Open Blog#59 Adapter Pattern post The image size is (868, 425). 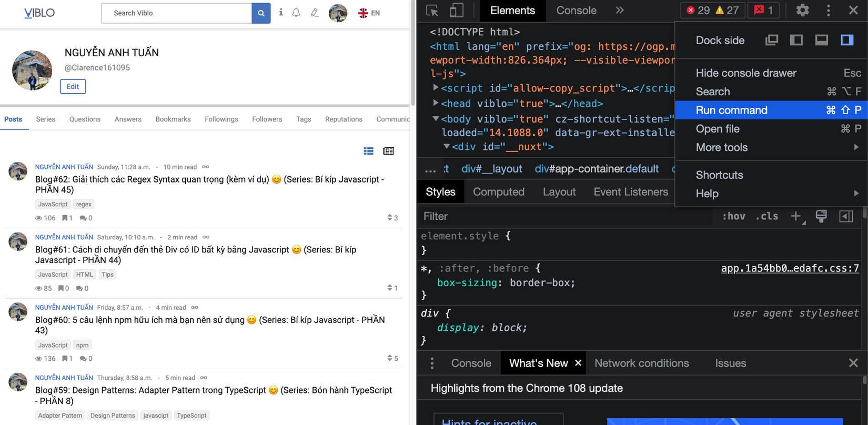pos(214,396)
